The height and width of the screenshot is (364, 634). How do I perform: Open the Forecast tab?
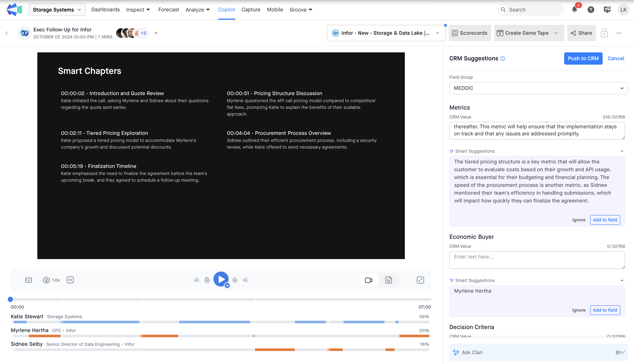[x=168, y=10]
